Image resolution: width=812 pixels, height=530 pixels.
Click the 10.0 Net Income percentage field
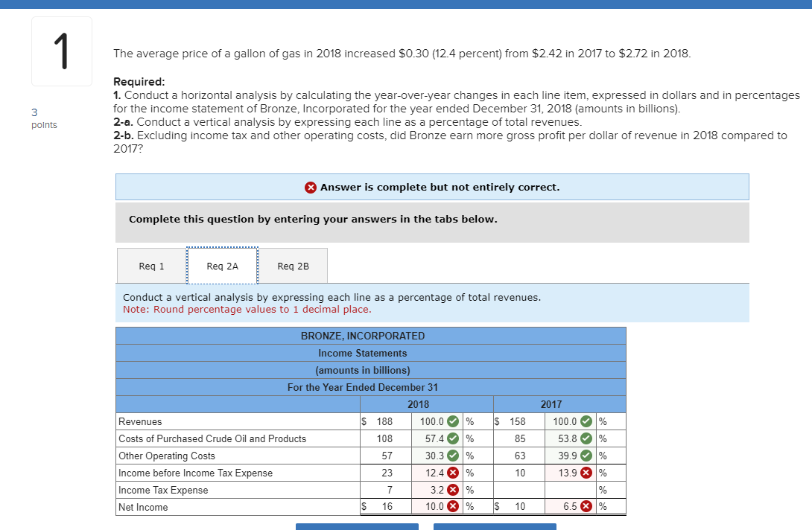437,506
